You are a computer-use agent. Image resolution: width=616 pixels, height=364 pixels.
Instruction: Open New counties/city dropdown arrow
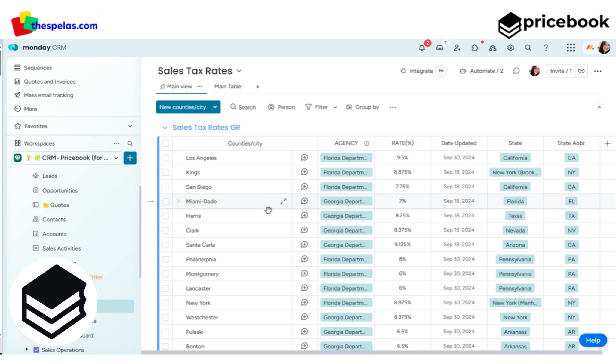click(x=215, y=107)
